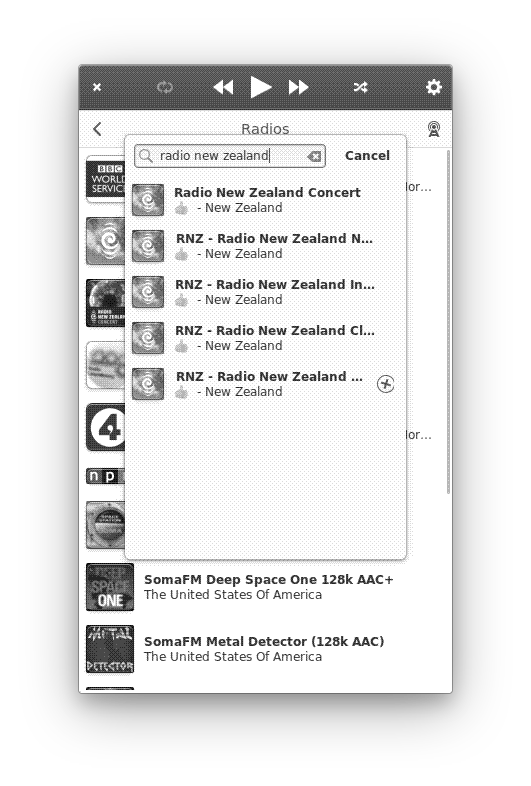Click the radios list vertical scrollbar
This screenshot has height=786, width=531.
tap(448, 322)
